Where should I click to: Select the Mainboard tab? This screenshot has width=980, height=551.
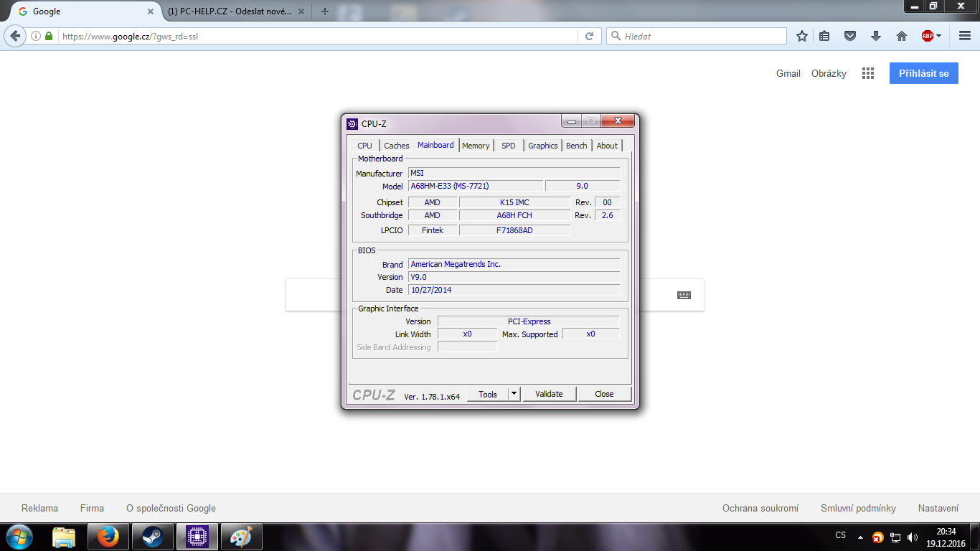pyautogui.click(x=435, y=145)
